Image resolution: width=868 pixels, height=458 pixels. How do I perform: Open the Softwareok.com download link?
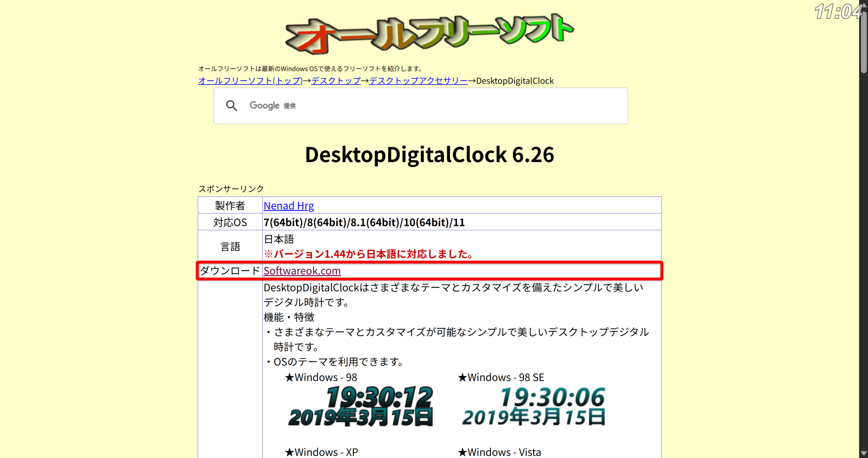pos(302,271)
